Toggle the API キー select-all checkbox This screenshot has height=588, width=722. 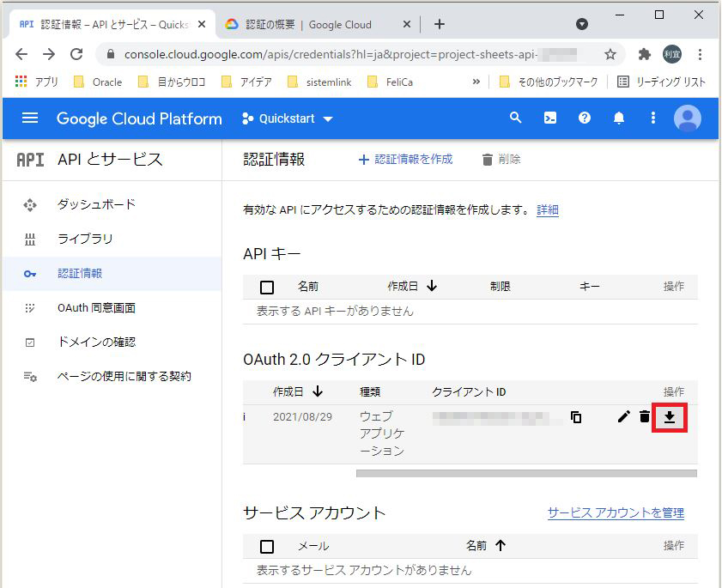pyautogui.click(x=269, y=286)
